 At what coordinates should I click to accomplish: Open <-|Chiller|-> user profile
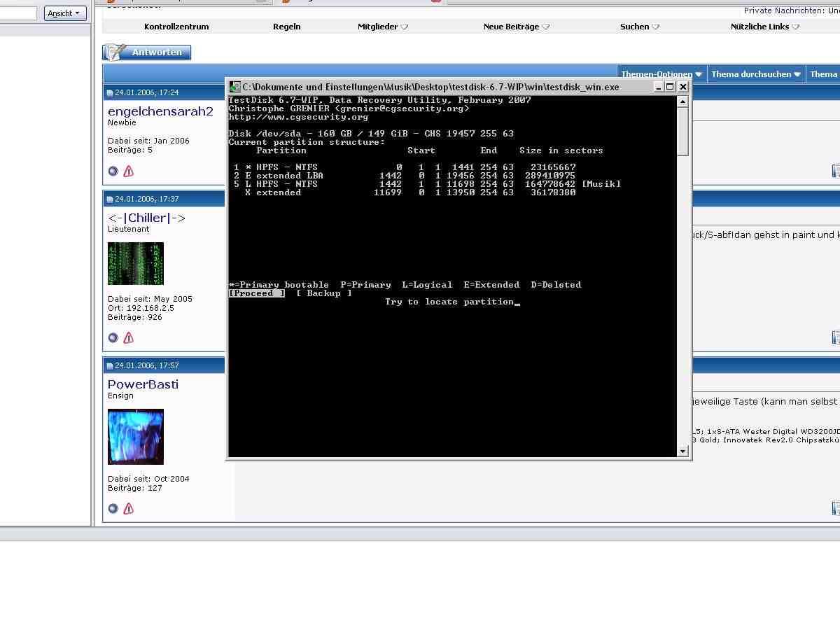click(x=146, y=218)
